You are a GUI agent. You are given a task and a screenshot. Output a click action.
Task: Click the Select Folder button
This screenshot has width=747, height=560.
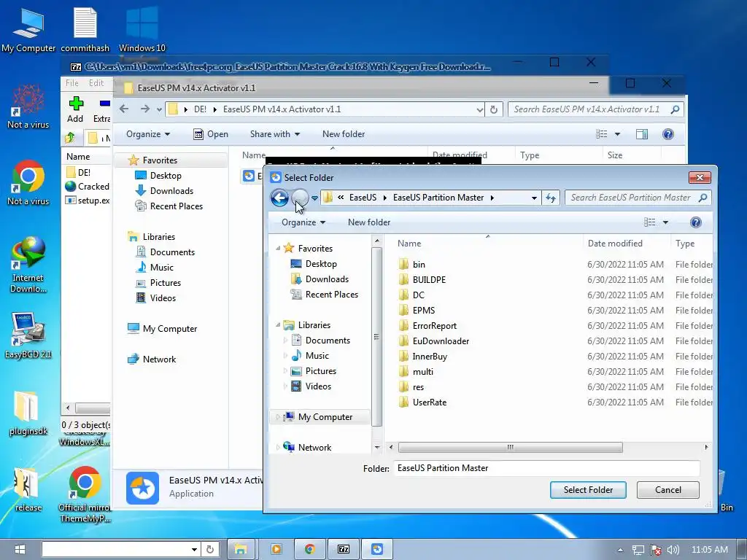[x=588, y=489]
